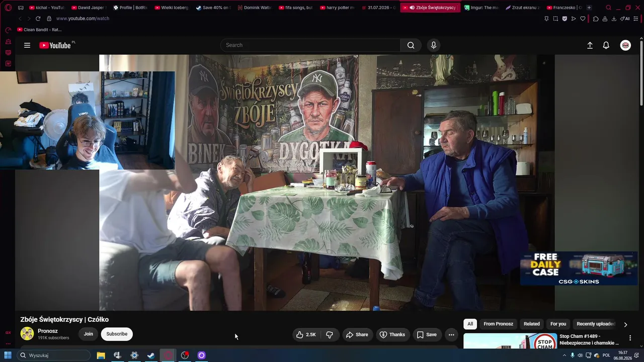The width and height of the screenshot is (644, 362).
Task: Go forward with the browser forward arrow
Action: pyautogui.click(x=29, y=19)
